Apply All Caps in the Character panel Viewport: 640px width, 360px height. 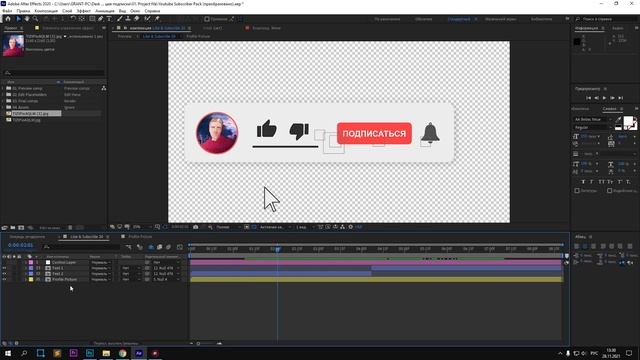(x=602, y=182)
